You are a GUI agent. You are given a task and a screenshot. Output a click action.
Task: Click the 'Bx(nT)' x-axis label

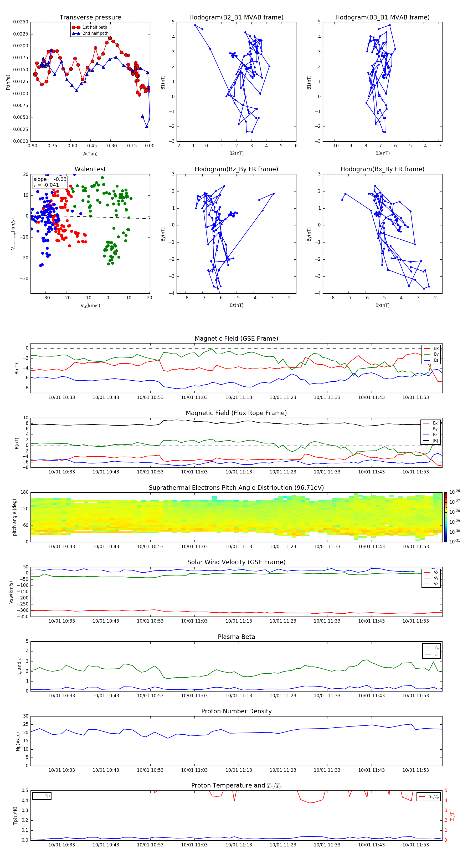click(x=382, y=305)
